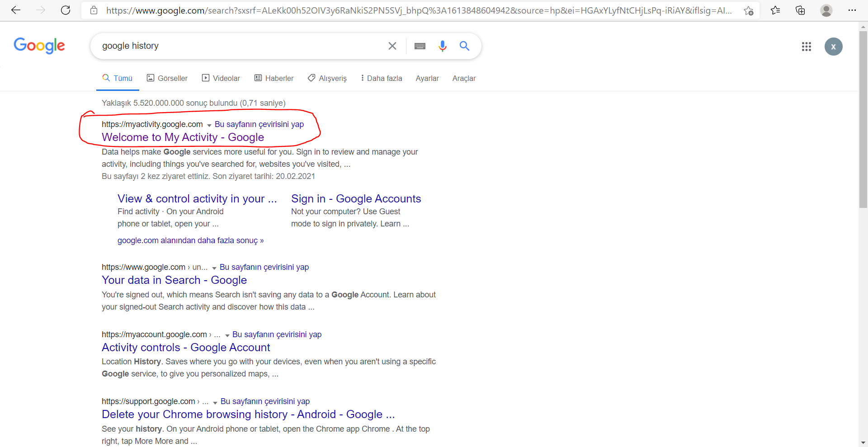868x447 pixels.
Task: Click the https://support.google.com URL text
Action: click(148, 401)
